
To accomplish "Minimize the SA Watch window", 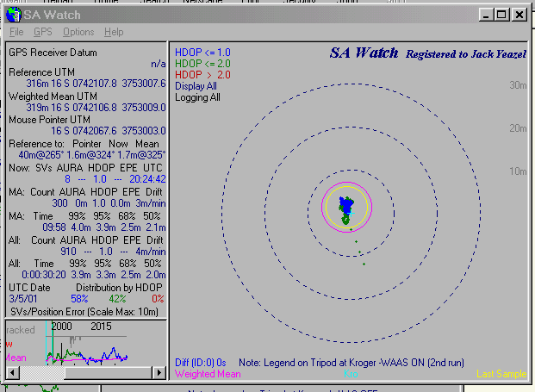I will pyautogui.click(x=488, y=14).
